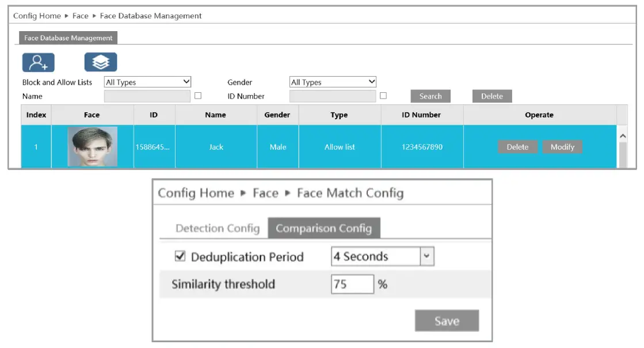This screenshot has height=348, width=644.
Task: Focus the ID Number search field
Action: tap(332, 96)
